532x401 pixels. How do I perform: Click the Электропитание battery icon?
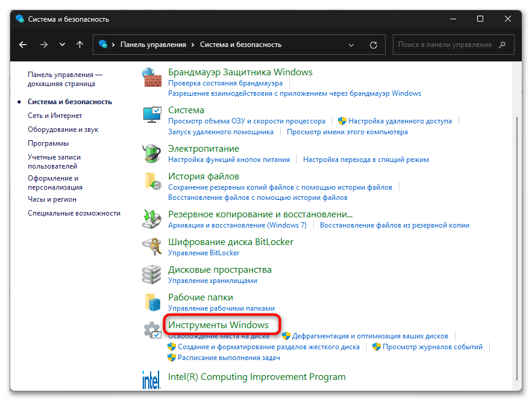[x=152, y=153]
